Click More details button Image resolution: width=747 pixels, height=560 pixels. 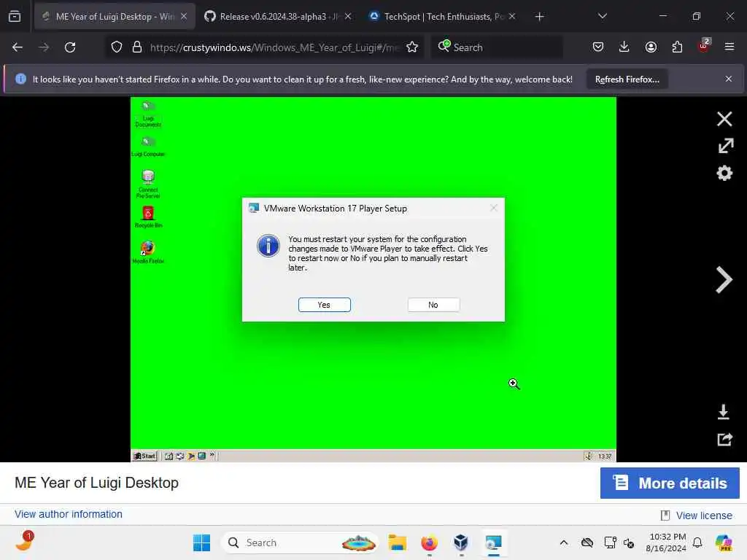pos(670,483)
